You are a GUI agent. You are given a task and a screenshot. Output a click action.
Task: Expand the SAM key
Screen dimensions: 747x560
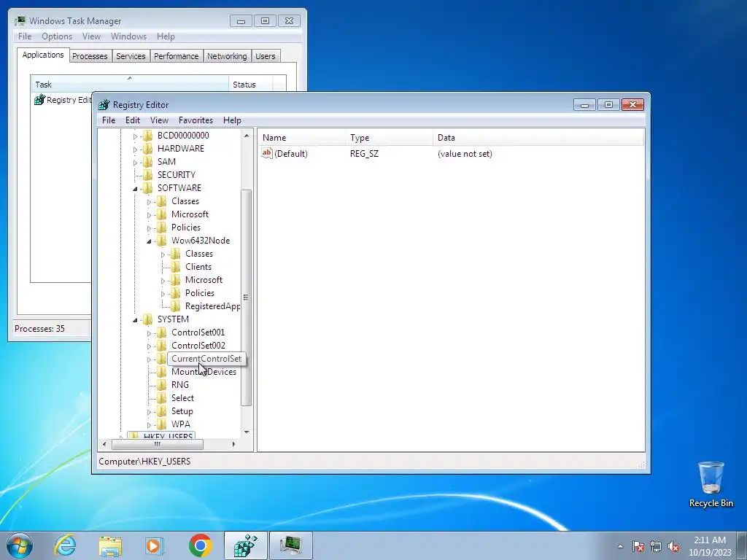135,163
